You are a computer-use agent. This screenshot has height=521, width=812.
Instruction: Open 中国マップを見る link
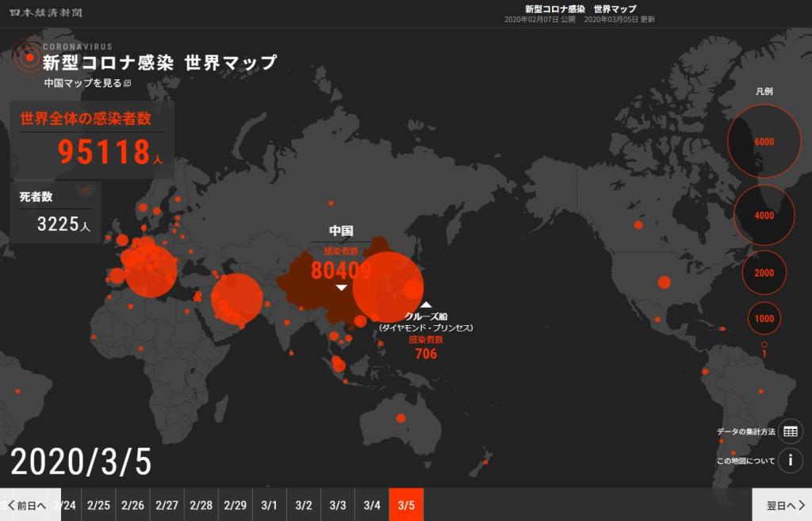pyautogui.click(x=82, y=83)
